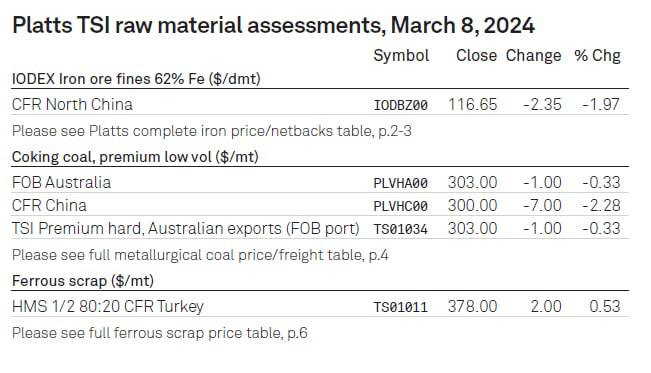Select the Symbol column header
Viewport: 651px width, 373px height.
pos(401,56)
